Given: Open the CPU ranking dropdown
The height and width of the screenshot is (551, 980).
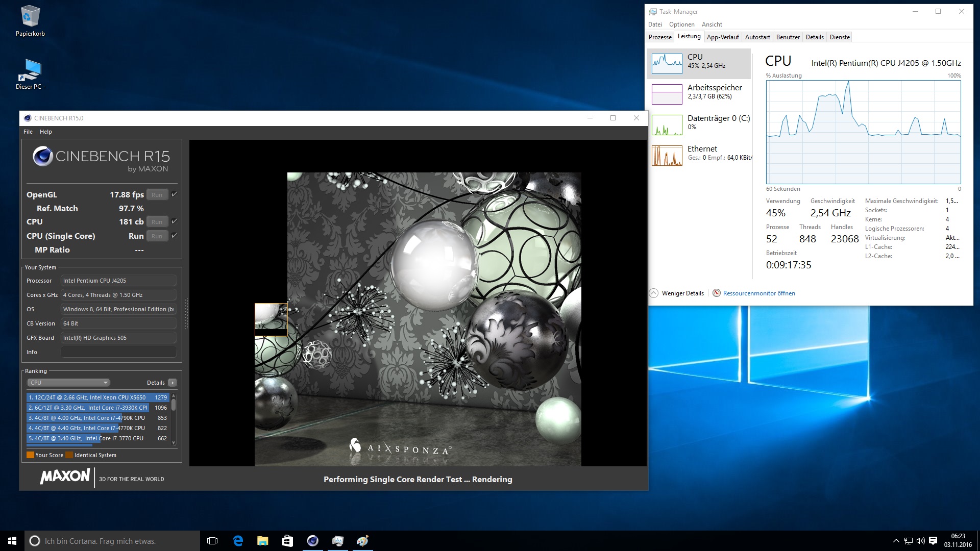Looking at the screenshot, I should point(68,383).
